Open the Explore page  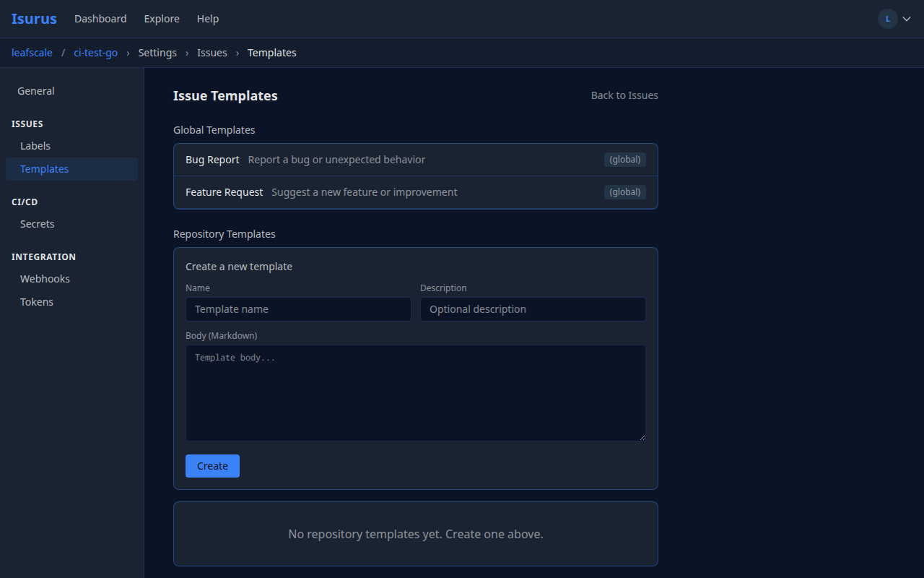coord(162,19)
